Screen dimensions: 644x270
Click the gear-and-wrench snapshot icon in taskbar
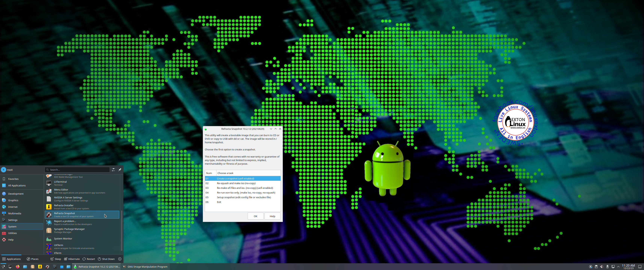48,266
